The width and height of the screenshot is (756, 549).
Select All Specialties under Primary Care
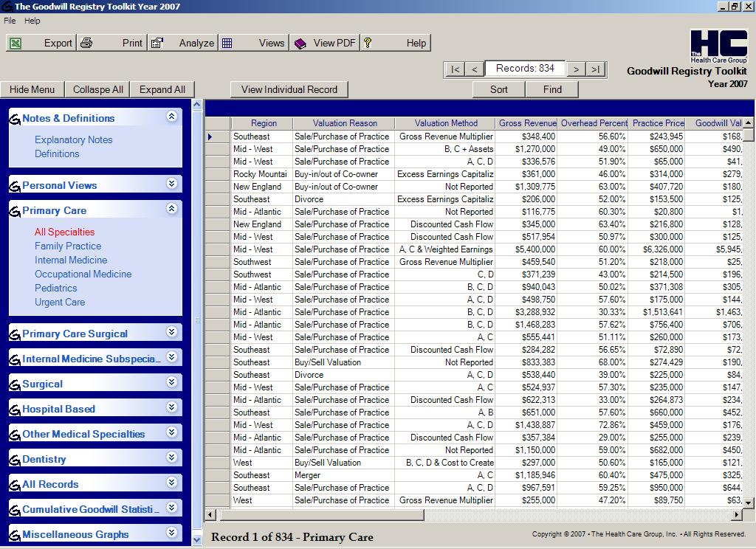tap(65, 232)
